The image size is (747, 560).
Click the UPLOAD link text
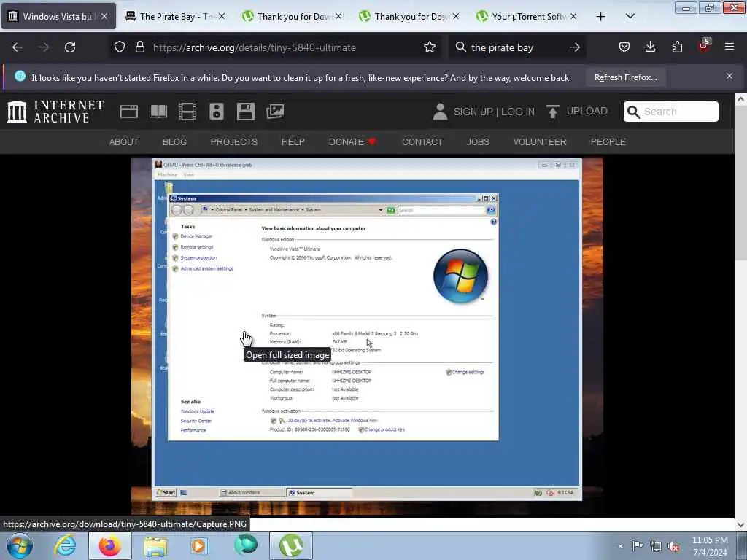(587, 111)
